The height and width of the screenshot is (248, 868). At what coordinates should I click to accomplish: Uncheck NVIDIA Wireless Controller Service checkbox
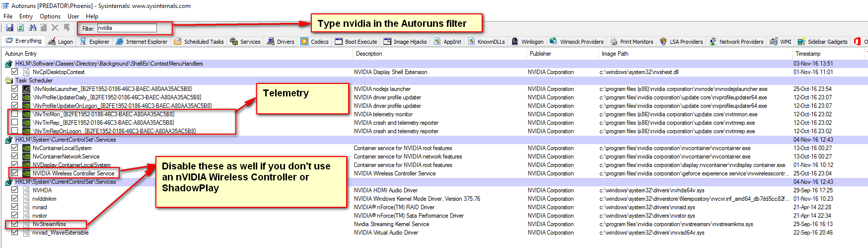point(15,173)
